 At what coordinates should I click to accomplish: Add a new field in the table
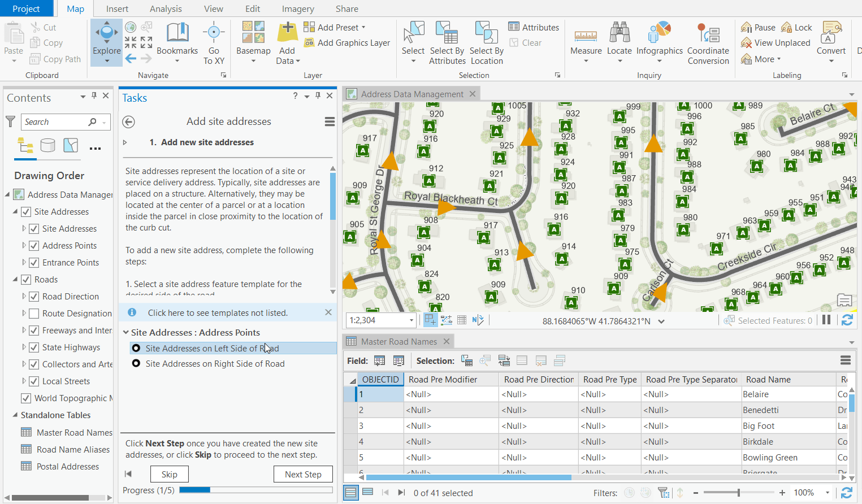point(379,360)
